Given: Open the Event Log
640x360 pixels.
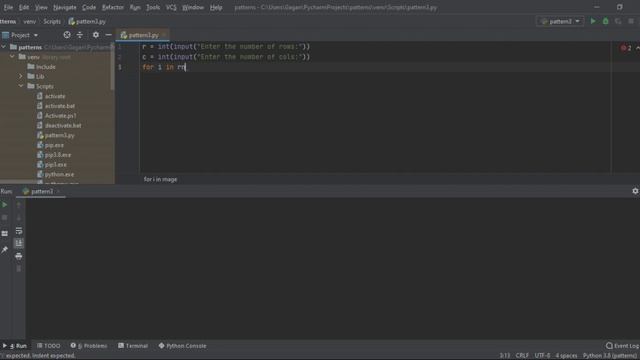Looking at the screenshot, I should (622, 346).
